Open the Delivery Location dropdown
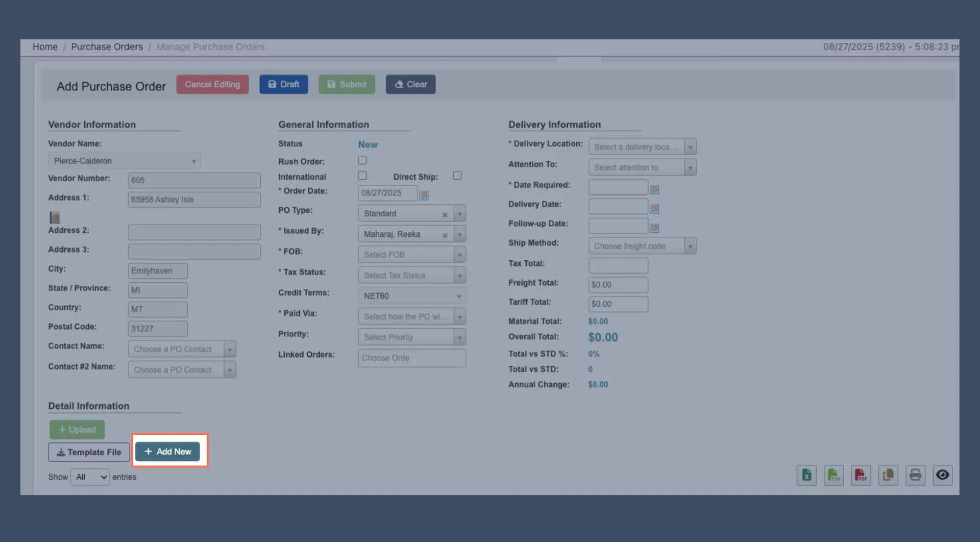This screenshot has width=980, height=542. tap(643, 147)
